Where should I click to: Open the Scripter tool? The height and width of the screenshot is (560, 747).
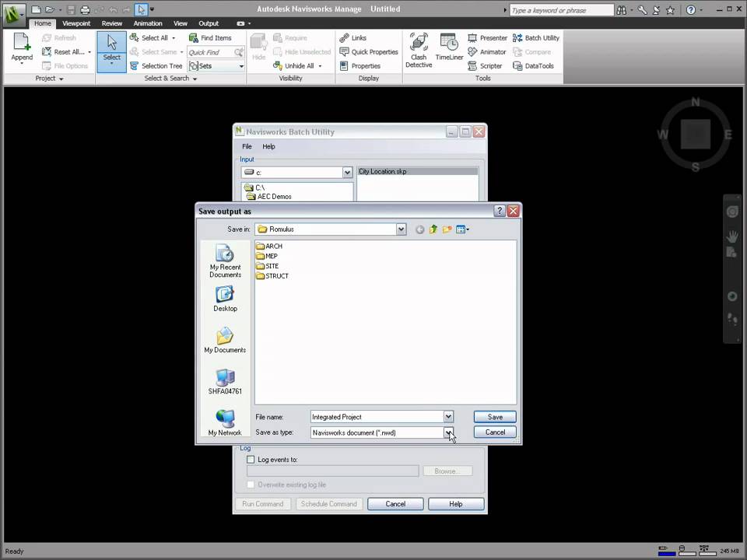tap(485, 65)
